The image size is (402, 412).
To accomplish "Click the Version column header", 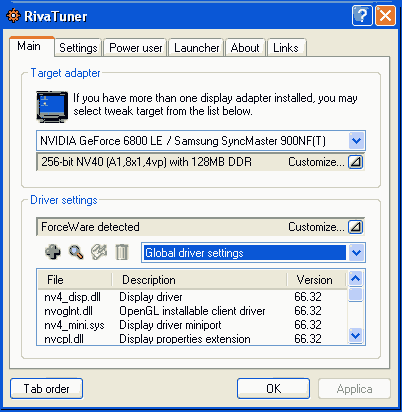I will 317,280.
